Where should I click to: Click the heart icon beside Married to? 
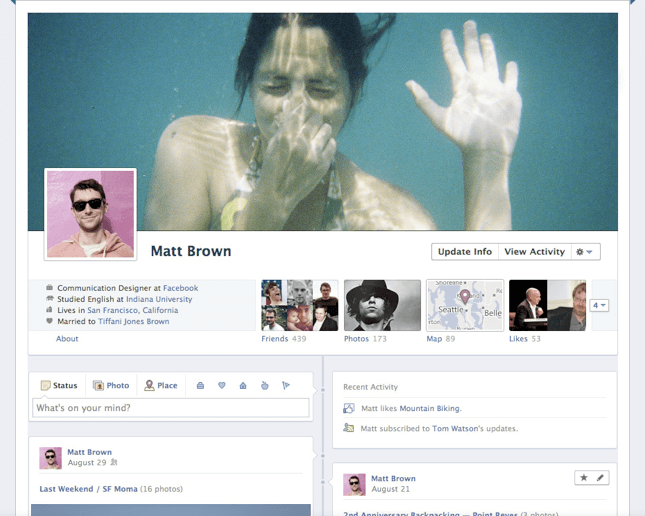tap(50, 321)
